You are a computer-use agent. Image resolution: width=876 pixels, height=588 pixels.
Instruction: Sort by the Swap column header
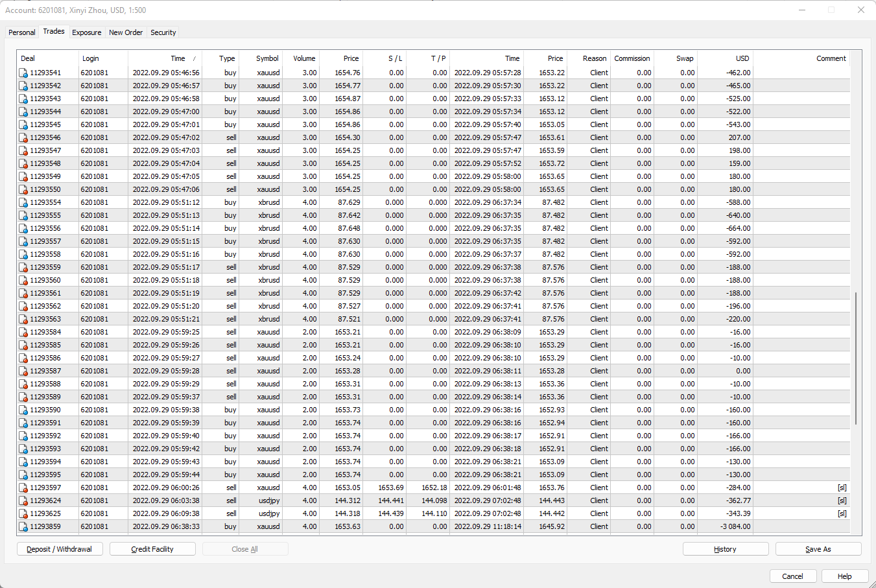(x=676, y=58)
